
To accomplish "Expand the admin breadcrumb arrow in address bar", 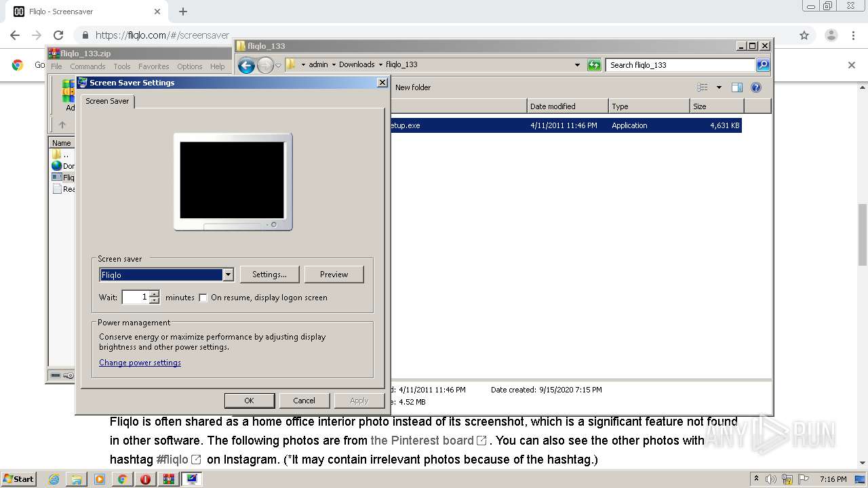I will (334, 65).
